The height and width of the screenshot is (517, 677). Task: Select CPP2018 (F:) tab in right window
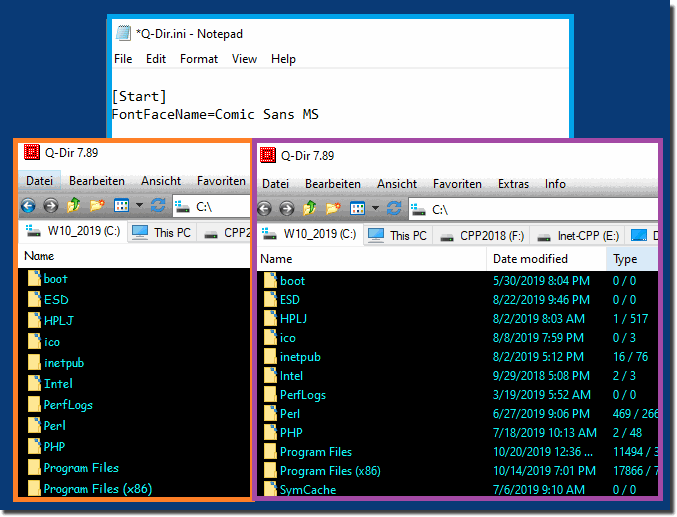click(481, 236)
